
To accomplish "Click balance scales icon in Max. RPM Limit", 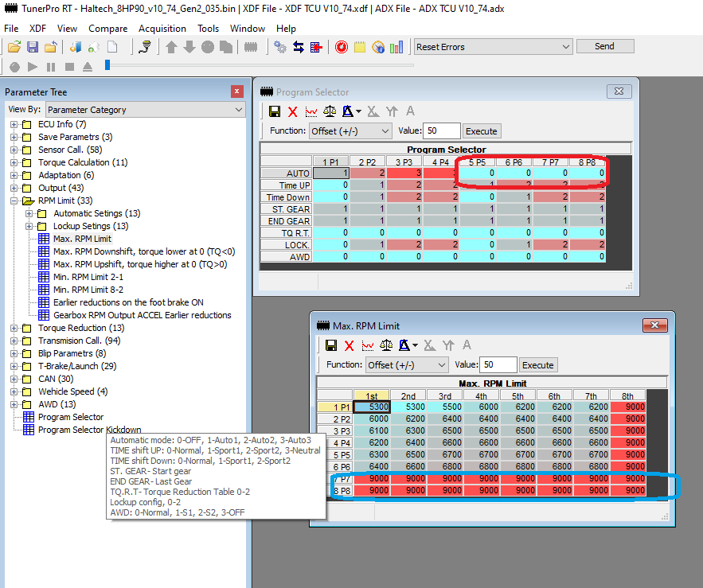I will pyautogui.click(x=386, y=345).
